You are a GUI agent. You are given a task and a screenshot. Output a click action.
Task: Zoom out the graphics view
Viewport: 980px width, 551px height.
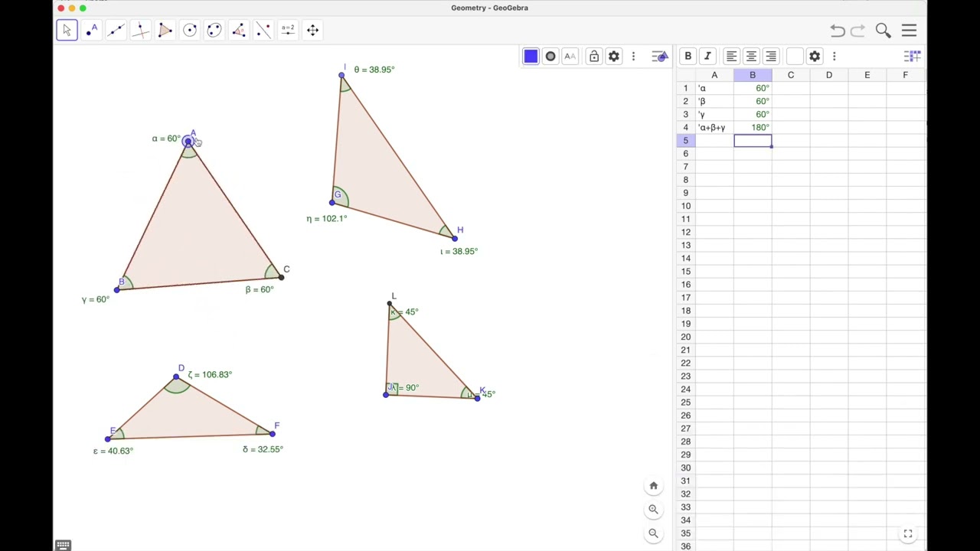pos(654,533)
